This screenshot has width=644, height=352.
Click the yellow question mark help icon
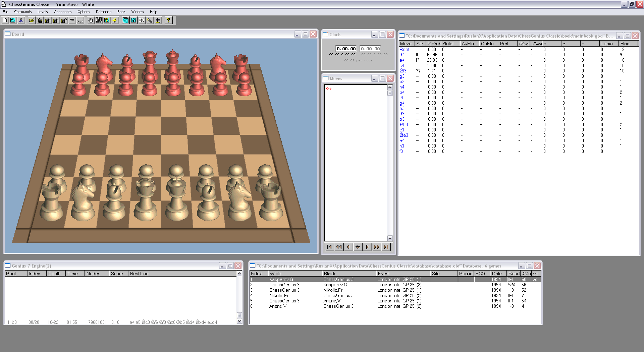click(x=168, y=20)
